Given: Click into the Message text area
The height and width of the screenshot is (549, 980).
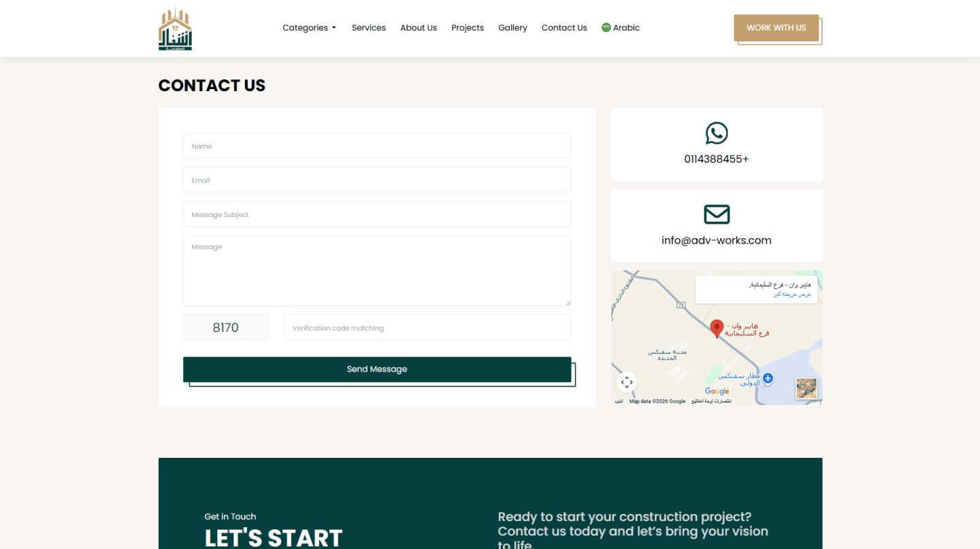Looking at the screenshot, I should point(376,270).
